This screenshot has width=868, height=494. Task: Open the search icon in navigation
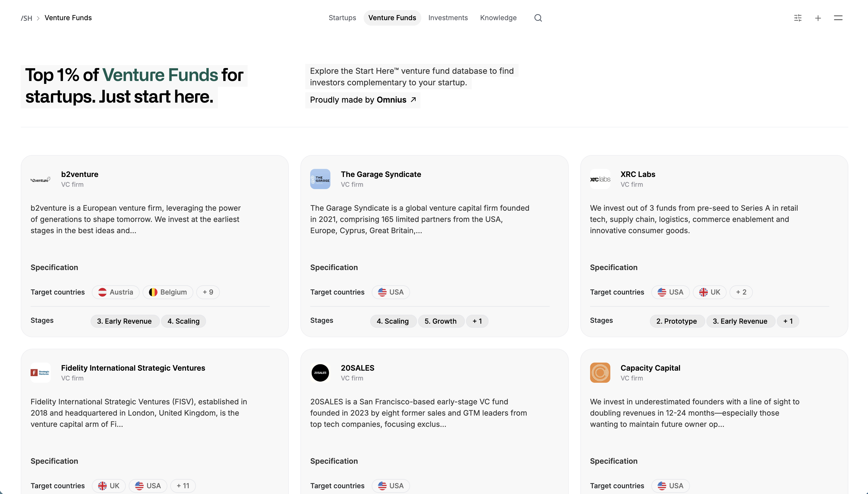[x=538, y=18]
